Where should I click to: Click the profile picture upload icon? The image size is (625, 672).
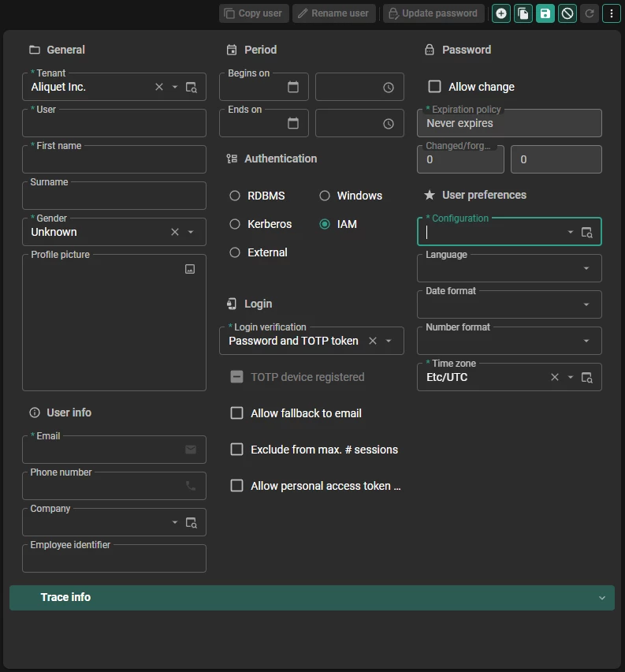pos(190,269)
